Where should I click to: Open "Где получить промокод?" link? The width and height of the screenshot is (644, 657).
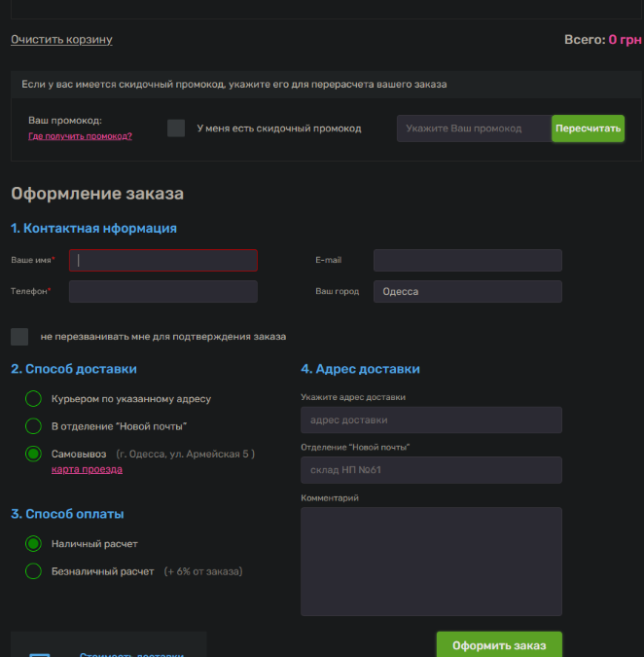(x=80, y=136)
